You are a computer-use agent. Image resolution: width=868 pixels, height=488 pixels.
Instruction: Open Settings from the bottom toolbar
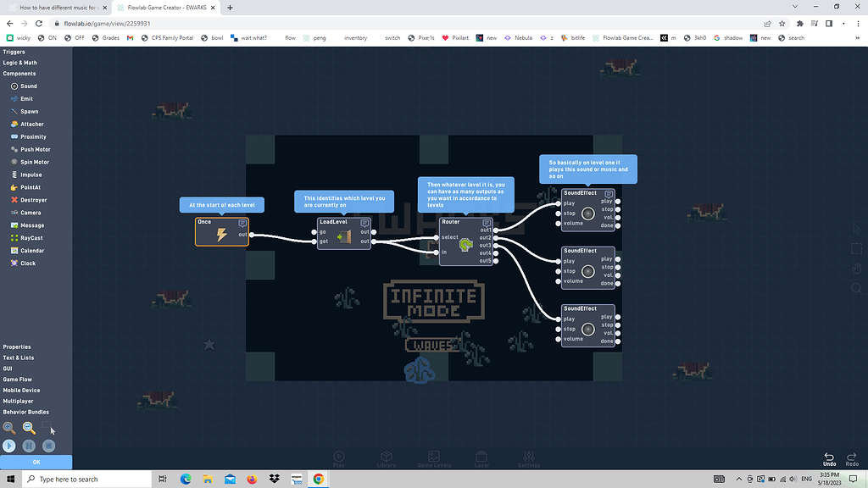[528, 457]
